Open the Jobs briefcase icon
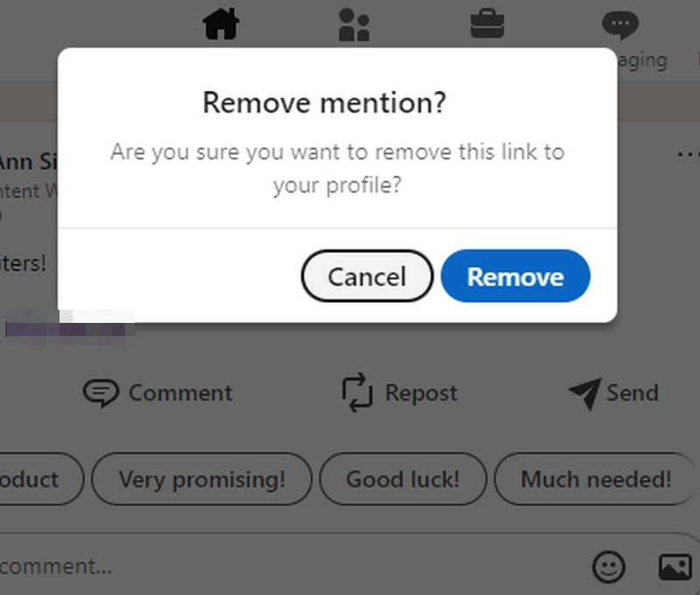 click(486, 23)
